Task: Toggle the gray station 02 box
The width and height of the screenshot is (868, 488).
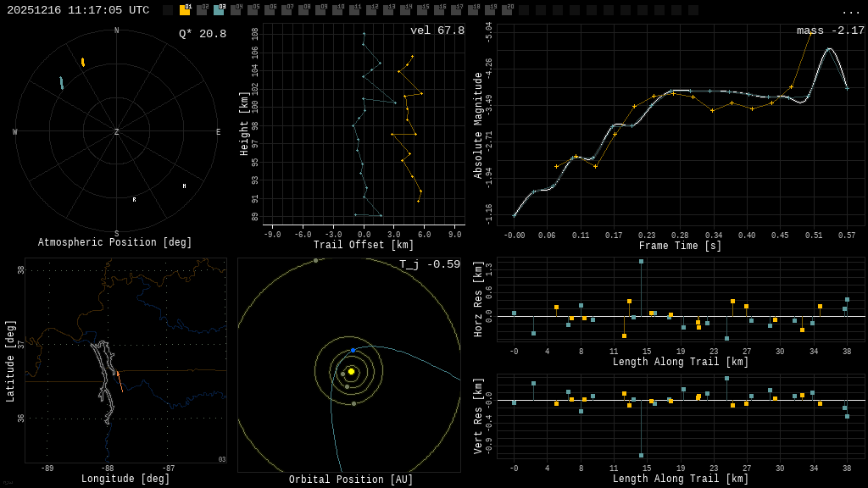Action: click(x=202, y=10)
